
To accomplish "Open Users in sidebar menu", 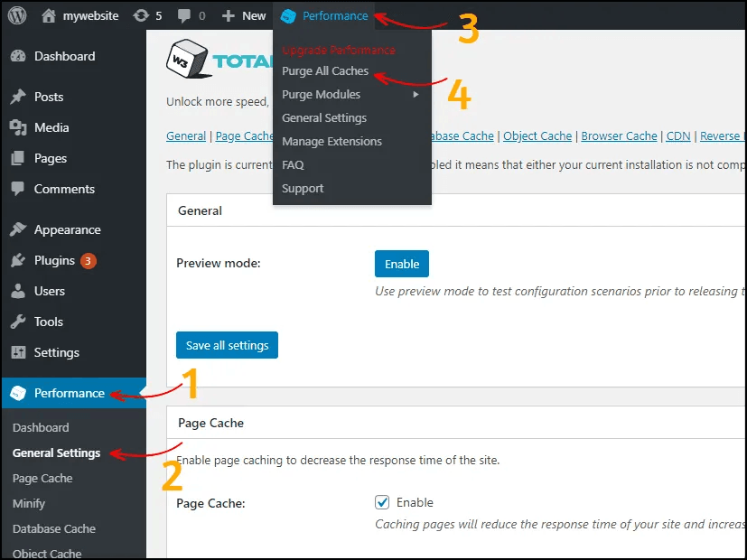I will tap(50, 291).
